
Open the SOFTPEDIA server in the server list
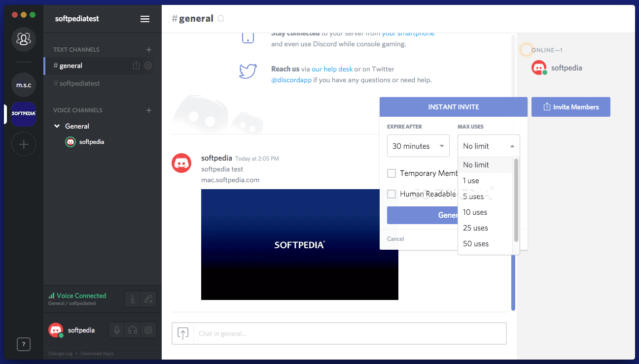pyautogui.click(x=23, y=114)
